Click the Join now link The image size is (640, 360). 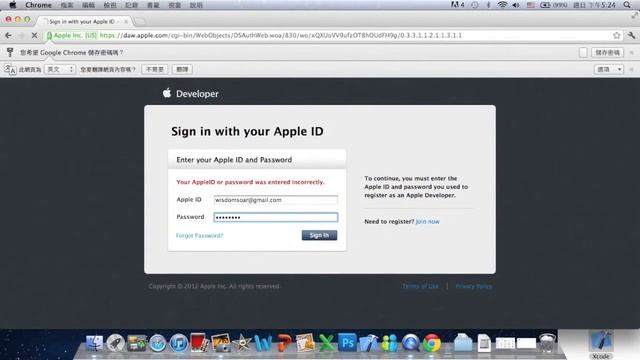coord(427,222)
